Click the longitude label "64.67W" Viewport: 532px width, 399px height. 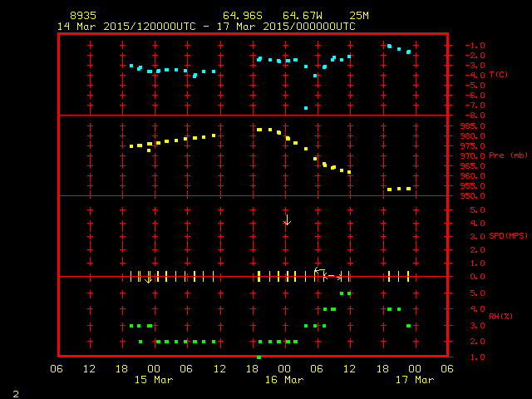point(303,16)
